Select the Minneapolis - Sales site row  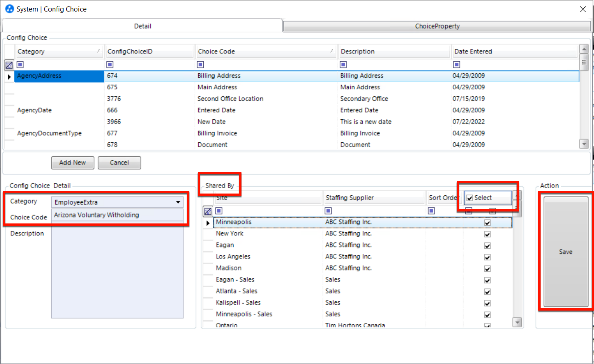click(x=363, y=314)
